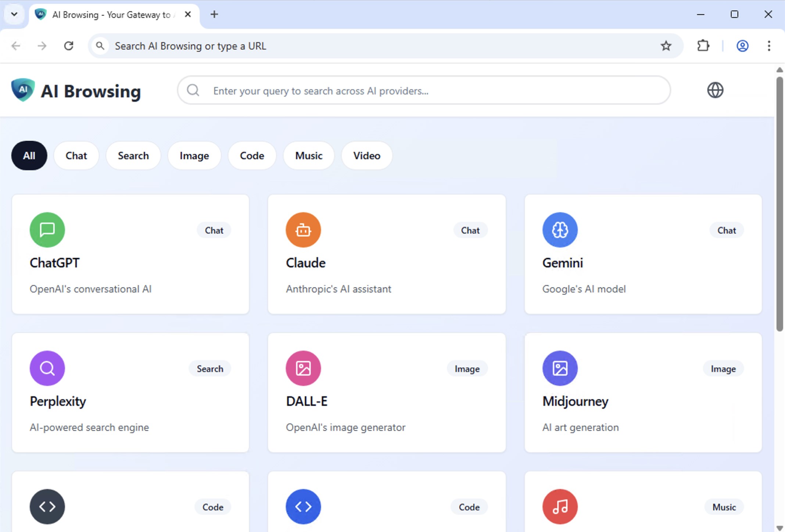Screen dimensions: 785x532
Task: Click the Chat tag on Claude card
Action: [470, 230]
